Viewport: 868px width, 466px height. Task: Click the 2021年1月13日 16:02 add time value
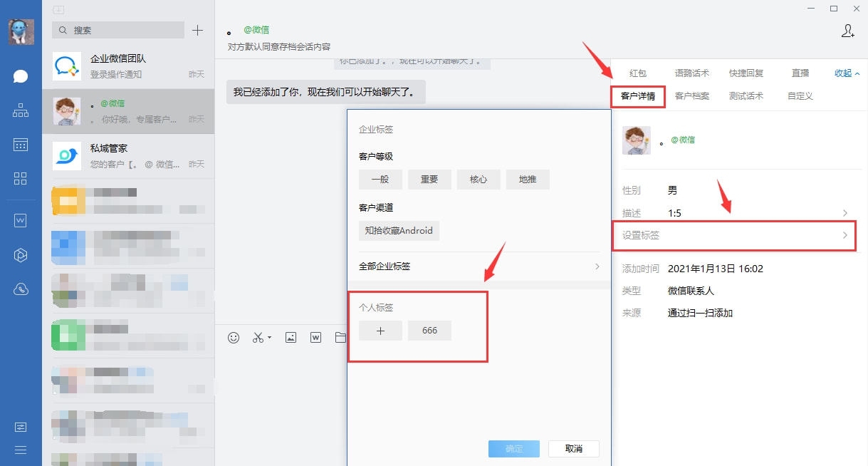coord(715,269)
